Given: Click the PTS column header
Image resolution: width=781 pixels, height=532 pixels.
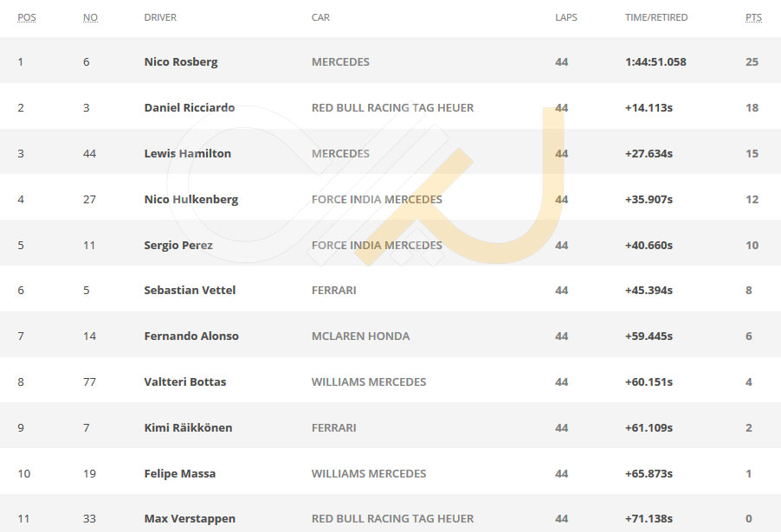Looking at the screenshot, I should click(753, 17).
